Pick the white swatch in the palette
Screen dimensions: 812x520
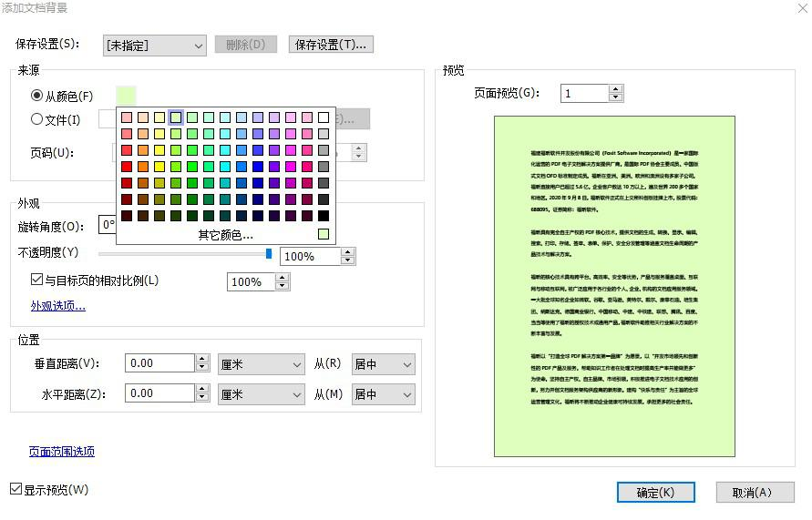(x=324, y=117)
